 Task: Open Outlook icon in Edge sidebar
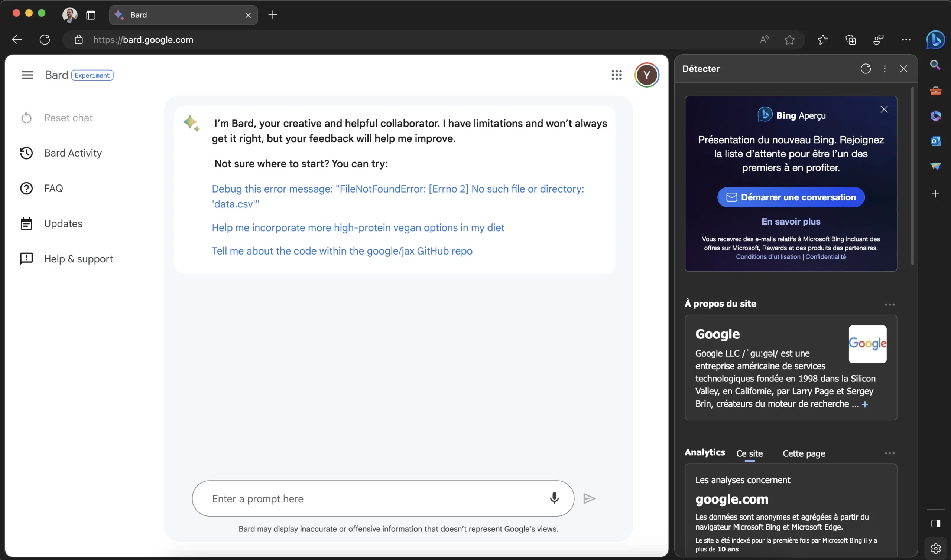(x=935, y=141)
